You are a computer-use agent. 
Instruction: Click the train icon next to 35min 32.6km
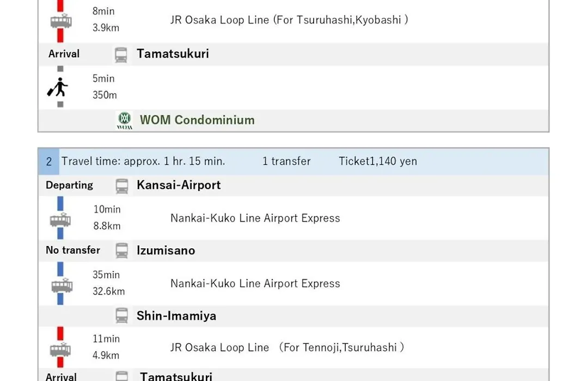pyautogui.click(x=62, y=285)
